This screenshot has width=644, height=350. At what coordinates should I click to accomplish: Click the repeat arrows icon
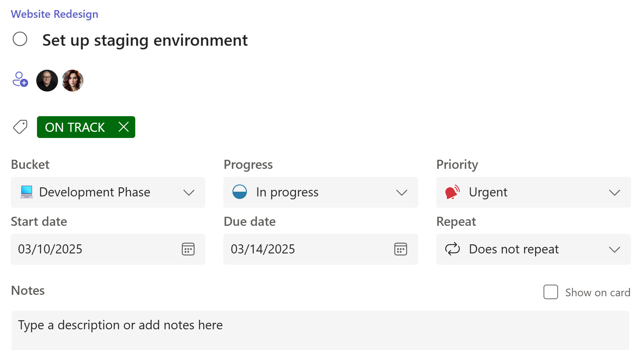point(452,249)
